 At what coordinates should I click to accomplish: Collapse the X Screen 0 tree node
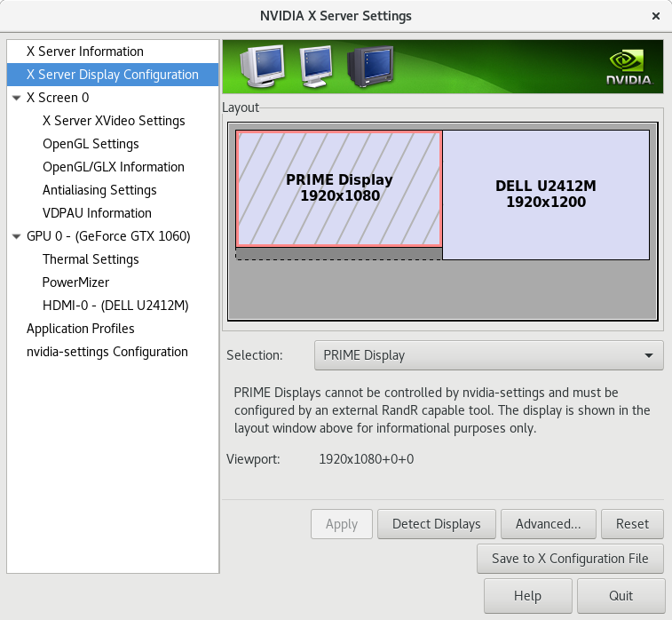coord(17,98)
